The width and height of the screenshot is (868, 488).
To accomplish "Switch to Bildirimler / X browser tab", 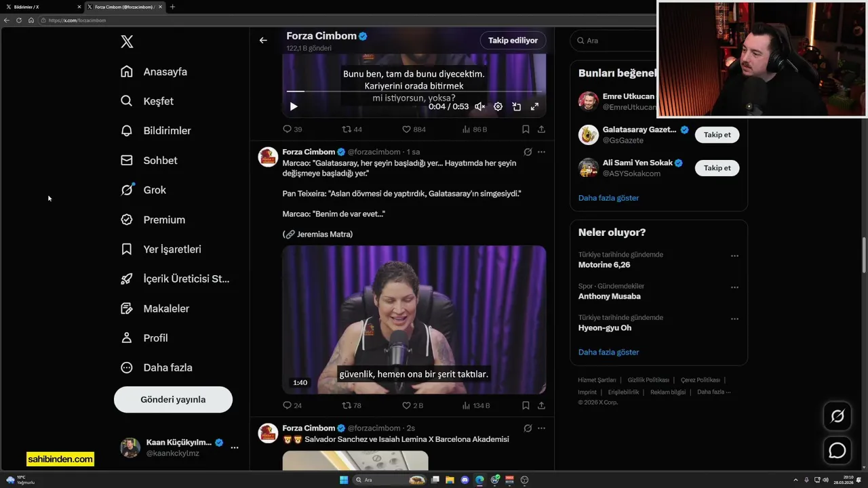I will 42,7.
